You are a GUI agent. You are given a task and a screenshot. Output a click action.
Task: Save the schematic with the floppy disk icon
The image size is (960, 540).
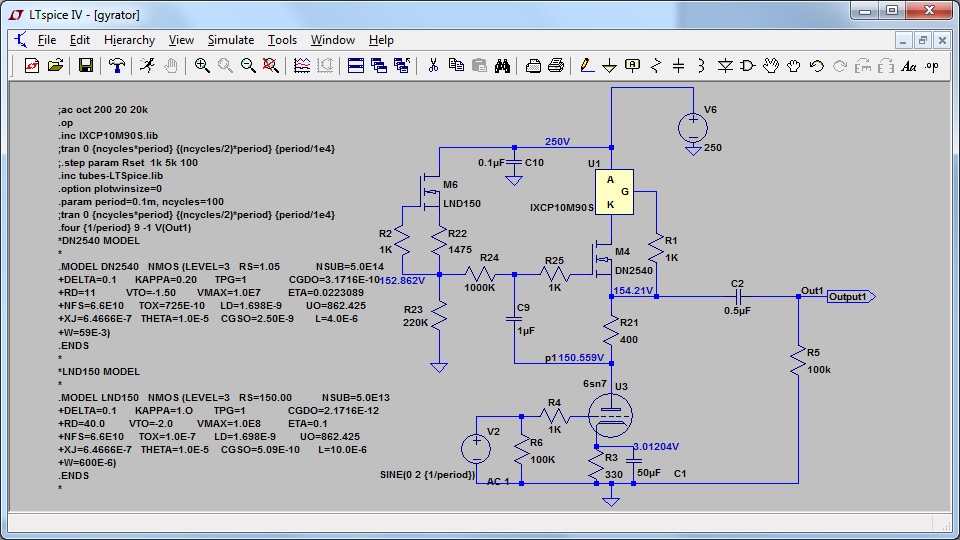point(86,66)
